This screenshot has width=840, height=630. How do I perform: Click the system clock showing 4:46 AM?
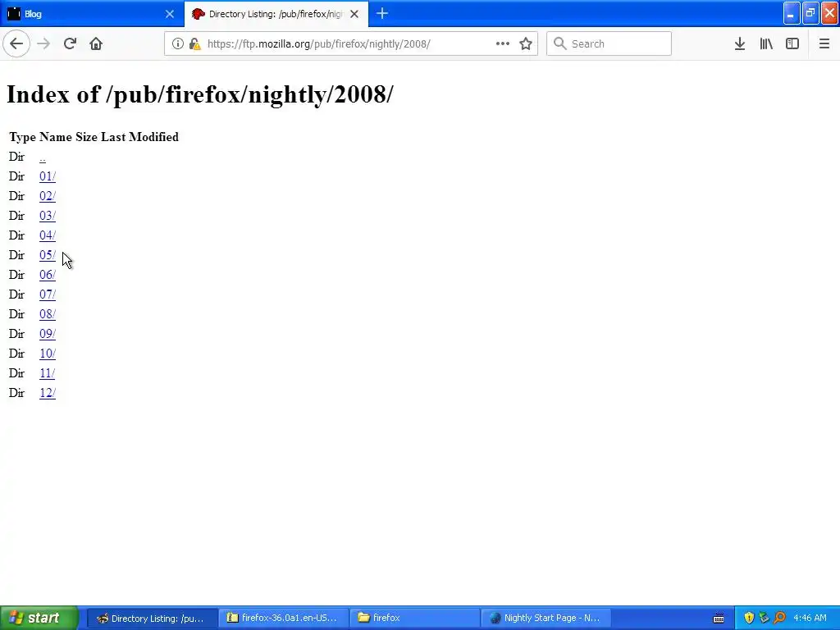pyautogui.click(x=810, y=619)
